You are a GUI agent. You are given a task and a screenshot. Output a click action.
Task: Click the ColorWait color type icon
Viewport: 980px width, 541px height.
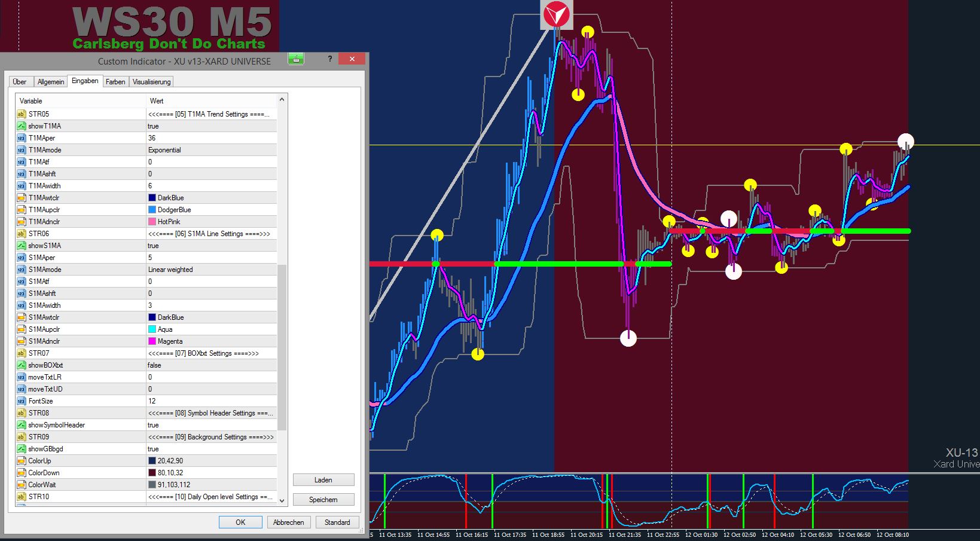22,485
